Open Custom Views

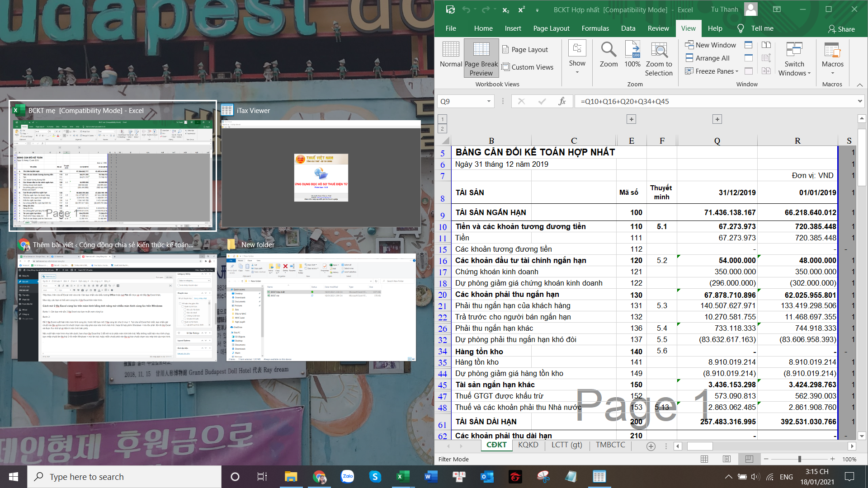pos(527,67)
